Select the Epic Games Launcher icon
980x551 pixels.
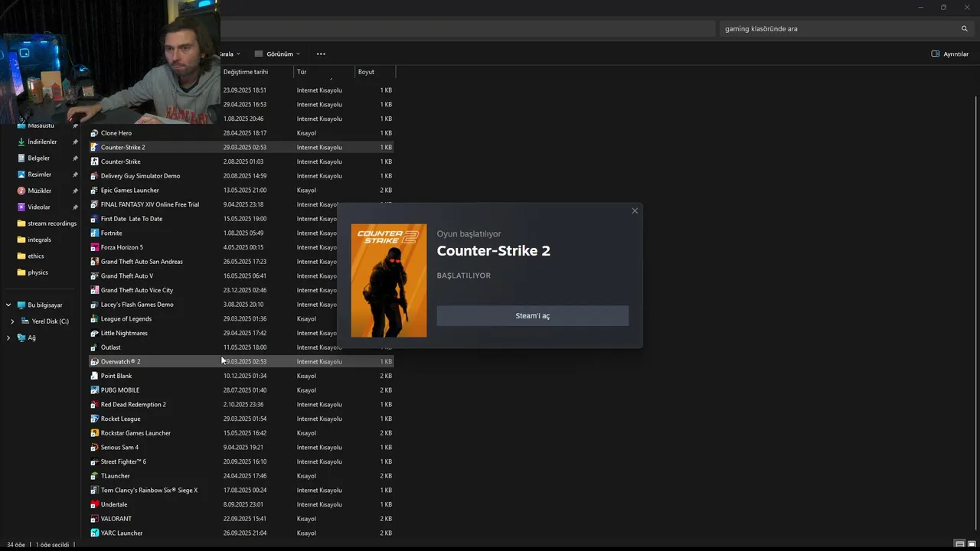94,190
